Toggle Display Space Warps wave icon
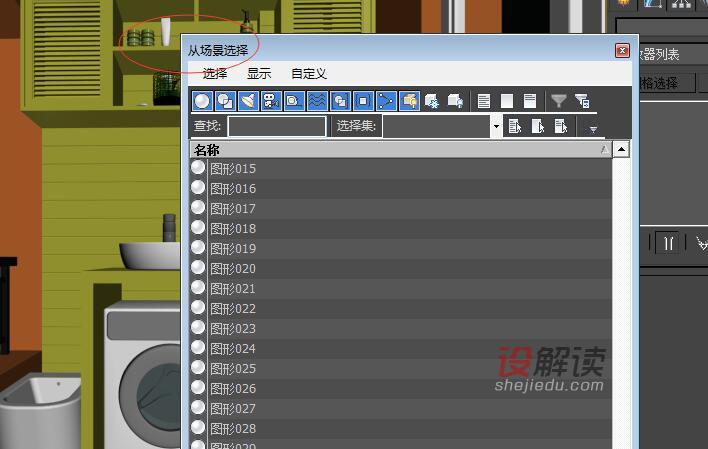The width and height of the screenshot is (708, 449). click(x=317, y=101)
